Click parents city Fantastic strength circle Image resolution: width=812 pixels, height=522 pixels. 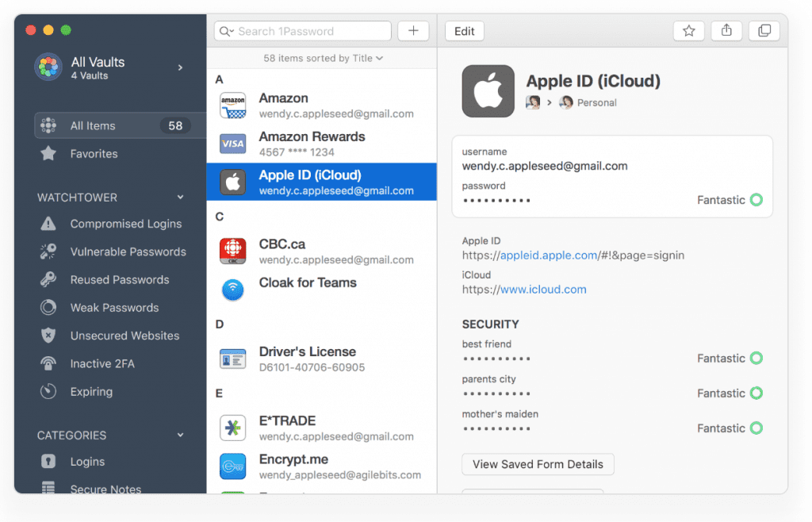[x=756, y=393]
